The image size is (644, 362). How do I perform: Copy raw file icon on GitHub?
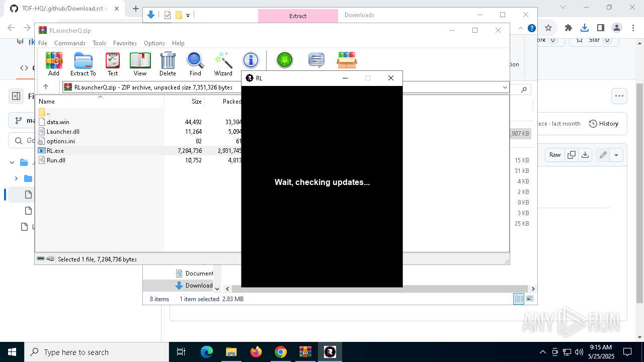coord(572,155)
